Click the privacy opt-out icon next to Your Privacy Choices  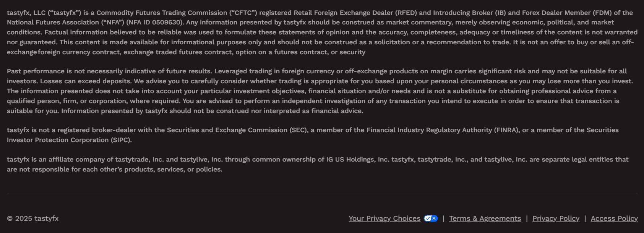431,218
